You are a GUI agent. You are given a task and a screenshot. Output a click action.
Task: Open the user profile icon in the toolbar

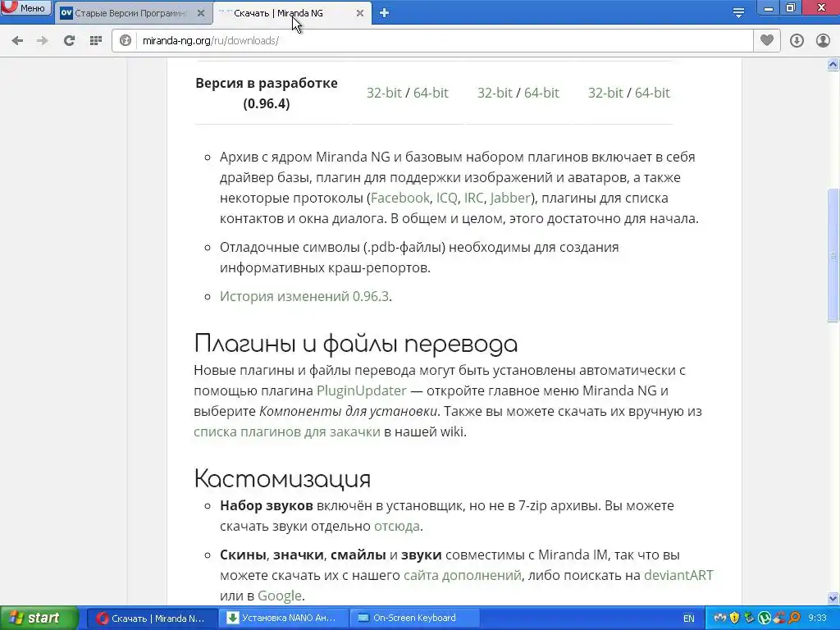point(823,40)
